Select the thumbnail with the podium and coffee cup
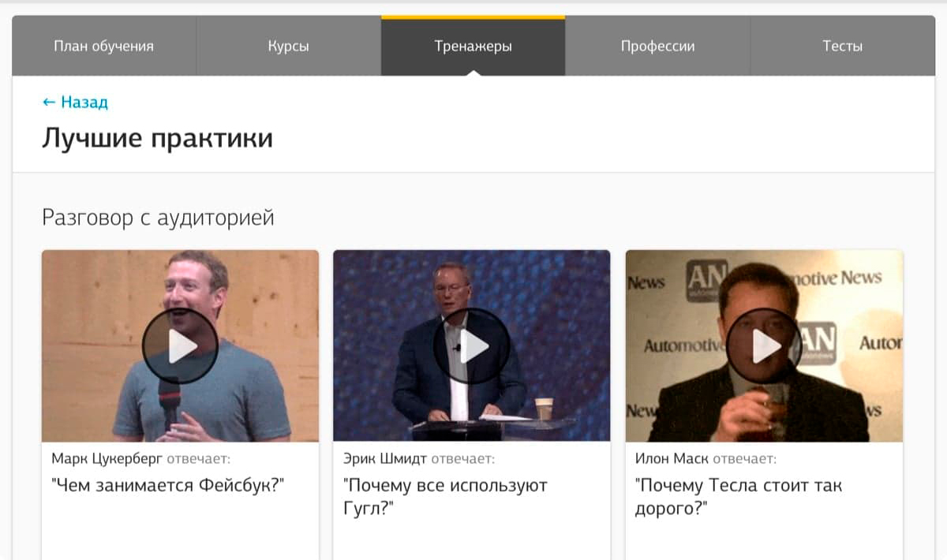 (x=472, y=345)
